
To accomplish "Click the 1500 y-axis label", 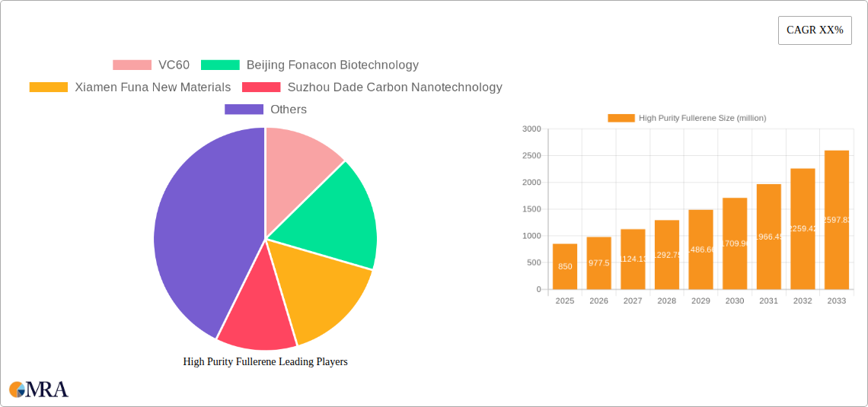I will coord(532,209).
